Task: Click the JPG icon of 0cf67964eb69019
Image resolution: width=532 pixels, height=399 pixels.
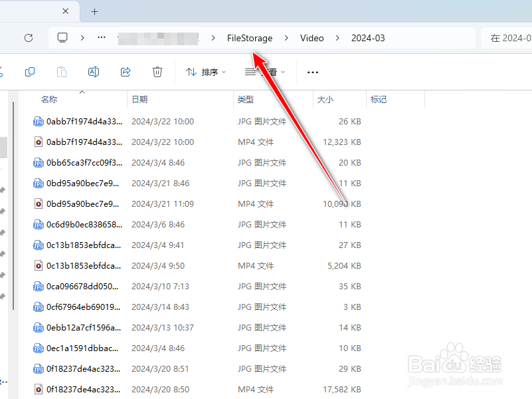Action: 39,307
